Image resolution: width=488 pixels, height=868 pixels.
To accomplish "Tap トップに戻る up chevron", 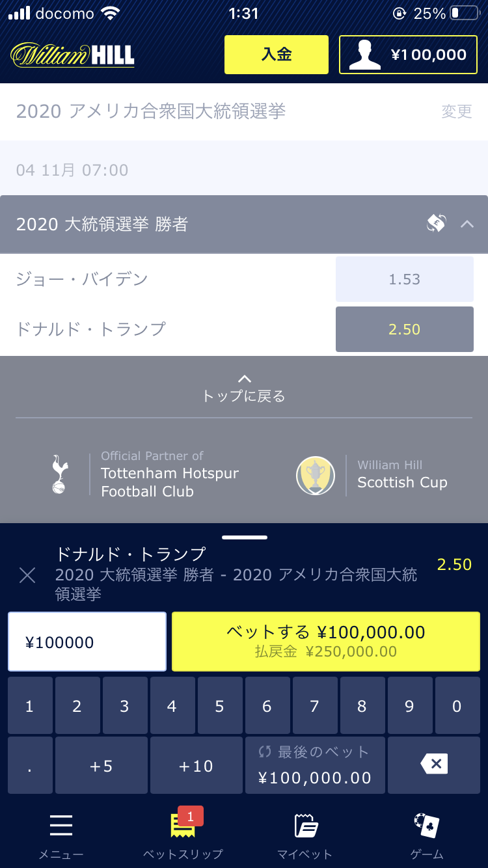I will [x=244, y=379].
